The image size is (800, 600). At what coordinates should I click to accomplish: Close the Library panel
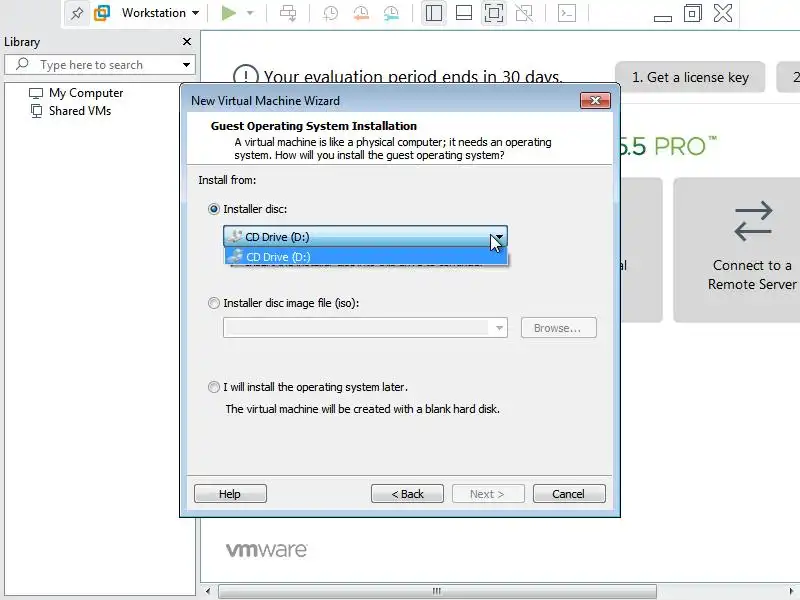click(x=187, y=41)
